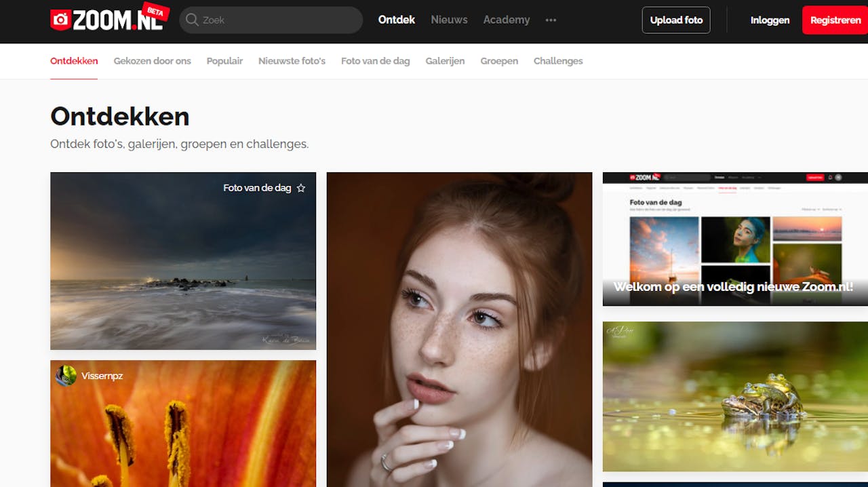868x487 pixels.
Task: Open the three-dots more menu
Action: [551, 20]
